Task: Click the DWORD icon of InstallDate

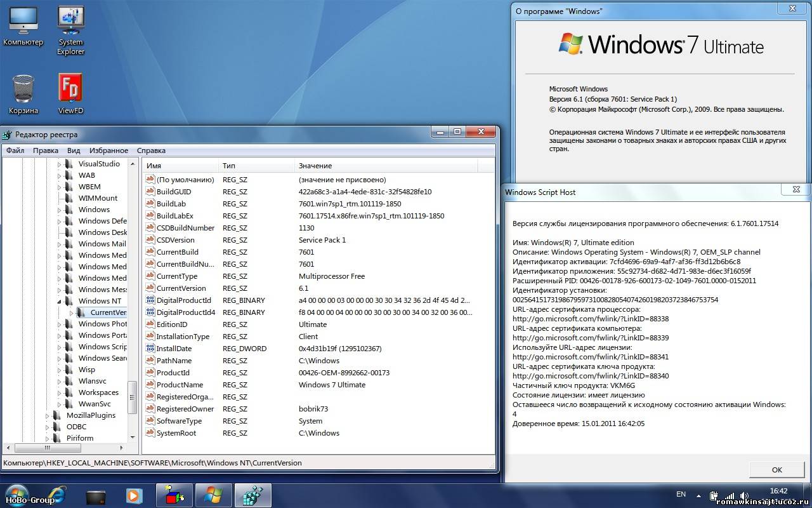Action: (x=150, y=349)
